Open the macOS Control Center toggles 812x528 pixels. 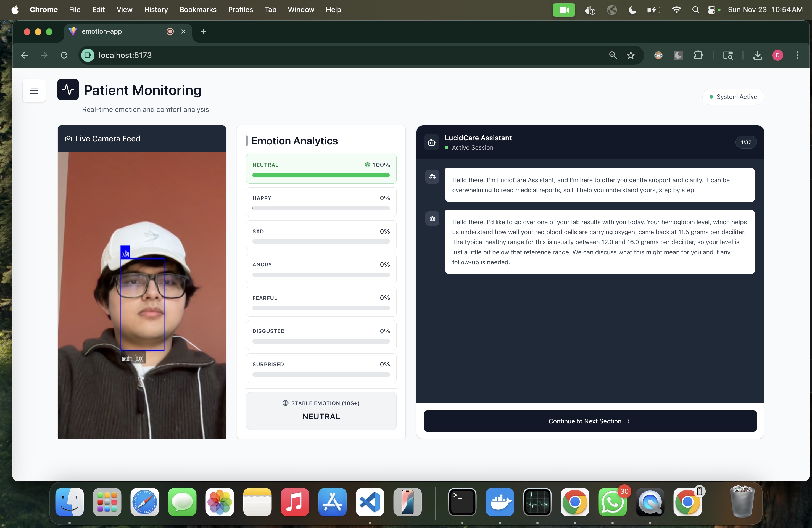[711, 10]
